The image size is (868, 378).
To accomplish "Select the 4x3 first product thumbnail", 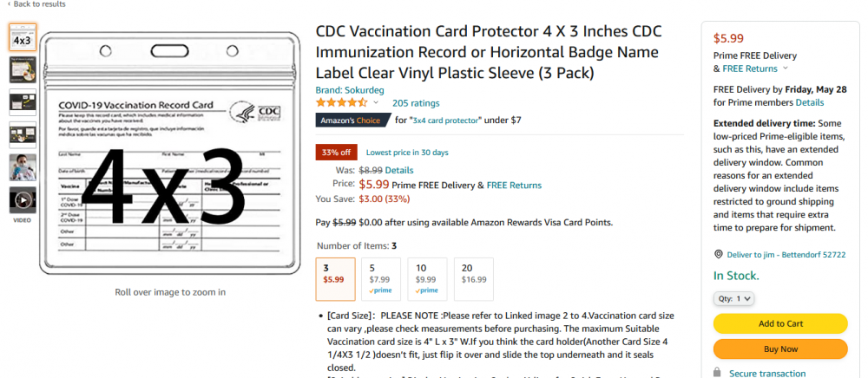I will [23, 37].
